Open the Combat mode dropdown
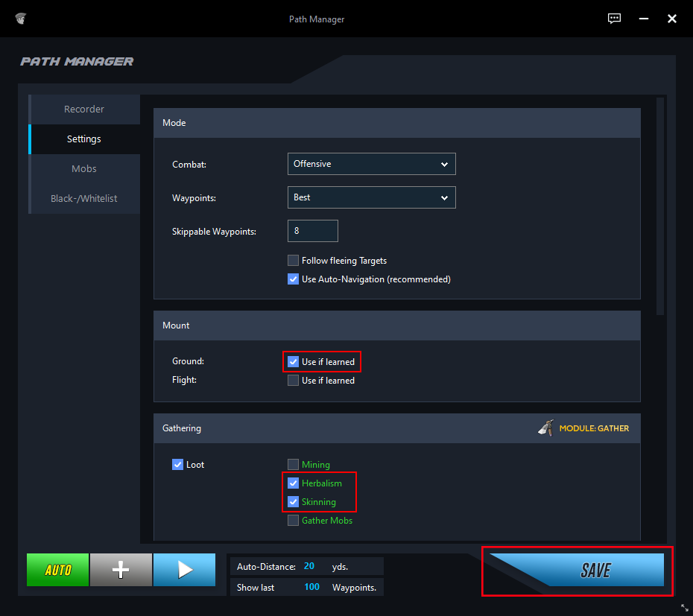The image size is (693, 616). click(x=371, y=164)
